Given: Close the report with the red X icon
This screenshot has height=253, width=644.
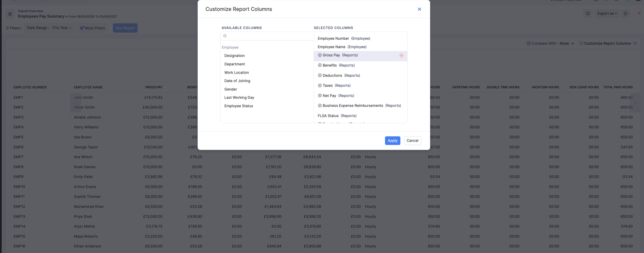Looking at the screenshot, I should tap(639, 13).
